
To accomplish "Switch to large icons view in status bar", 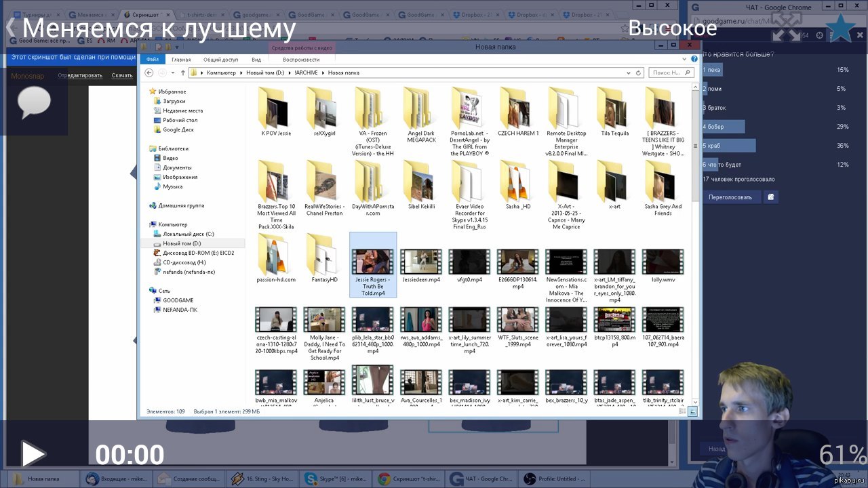I will 692,411.
